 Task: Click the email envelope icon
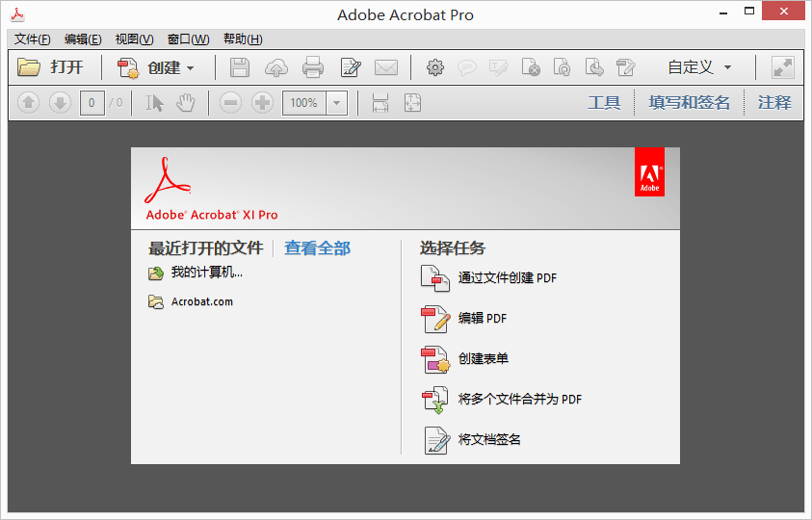(386, 67)
